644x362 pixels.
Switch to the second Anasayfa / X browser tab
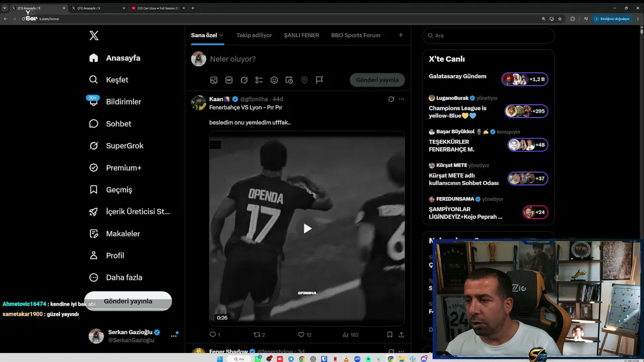pyautogui.click(x=98, y=8)
